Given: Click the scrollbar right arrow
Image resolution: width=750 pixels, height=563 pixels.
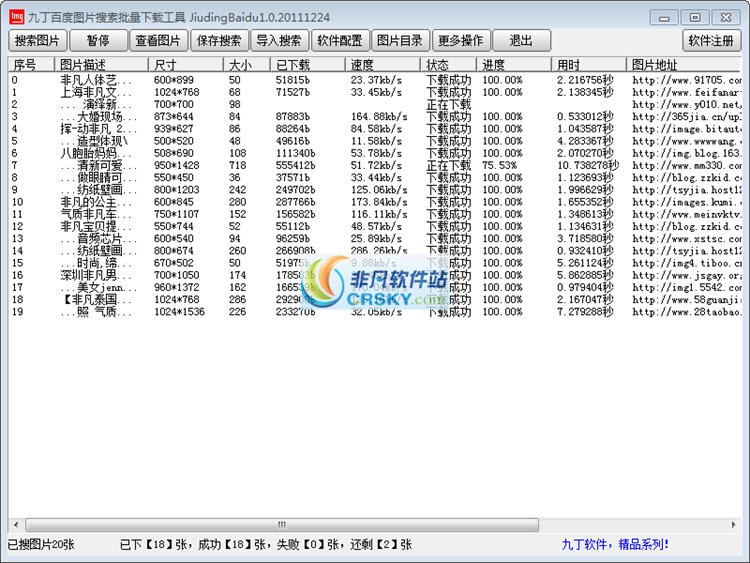Looking at the screenshot, I should pyautogui.click(x=734, y=525).
